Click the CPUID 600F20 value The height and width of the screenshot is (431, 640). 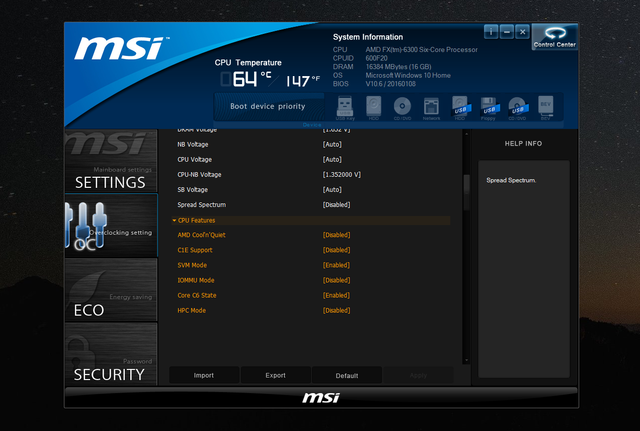[x=376, y=58]
